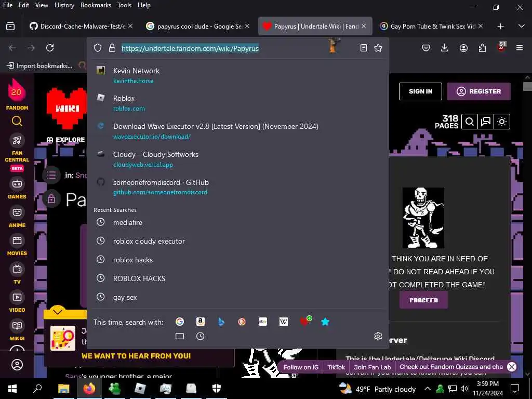Search history clock icon
Image resolution: width=532 pixels, height=399 pixels.
[201, 336]
